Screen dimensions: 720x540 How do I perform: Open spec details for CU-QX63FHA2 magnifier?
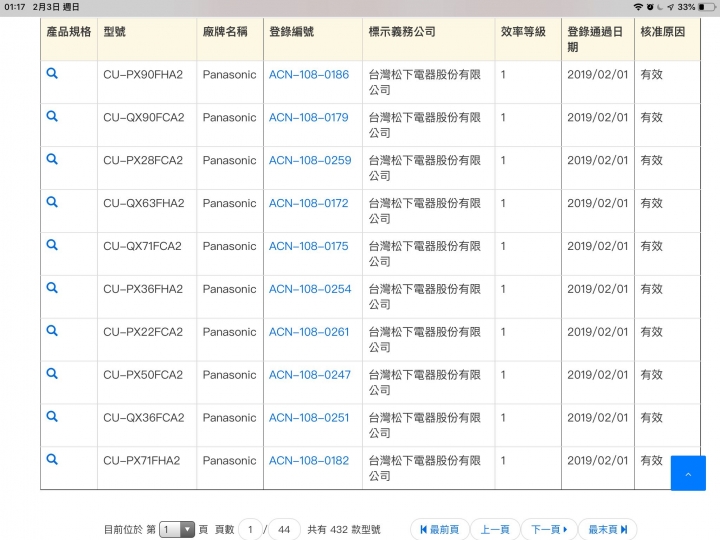tap(52, 202)
